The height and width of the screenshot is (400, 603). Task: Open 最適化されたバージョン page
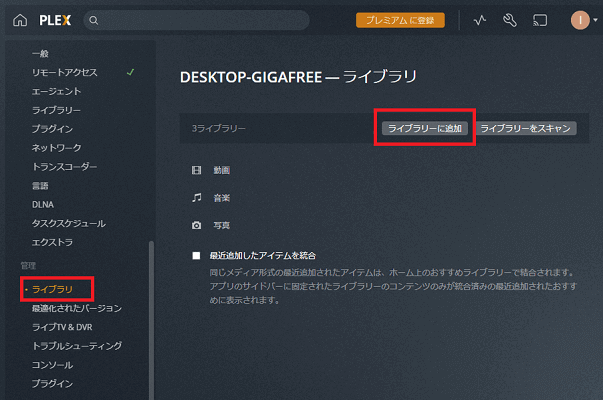(x=77, y=308)
